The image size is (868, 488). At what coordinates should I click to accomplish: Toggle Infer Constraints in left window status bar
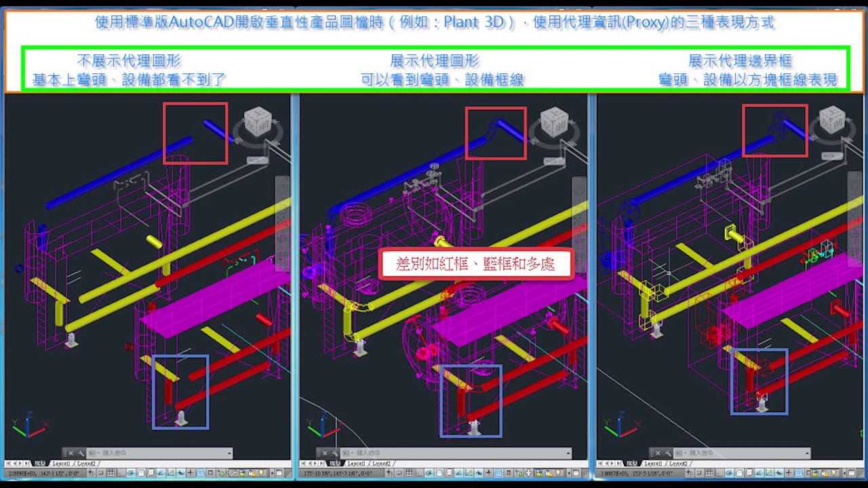92,473
